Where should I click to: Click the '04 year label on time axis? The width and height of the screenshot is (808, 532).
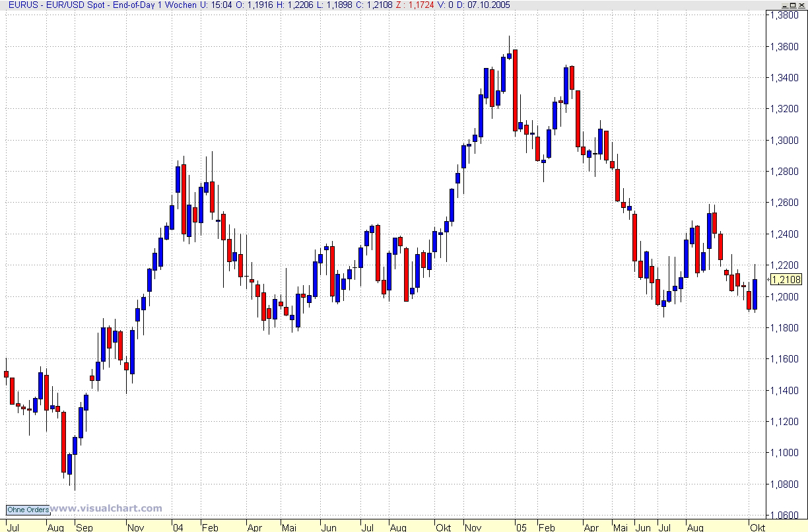(x=178, y=527)
